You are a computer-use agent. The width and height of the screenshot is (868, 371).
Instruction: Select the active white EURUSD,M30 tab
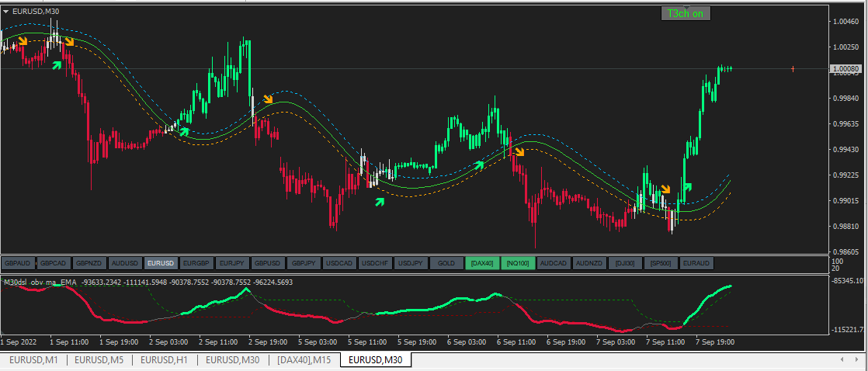click(x=377, y=360)
